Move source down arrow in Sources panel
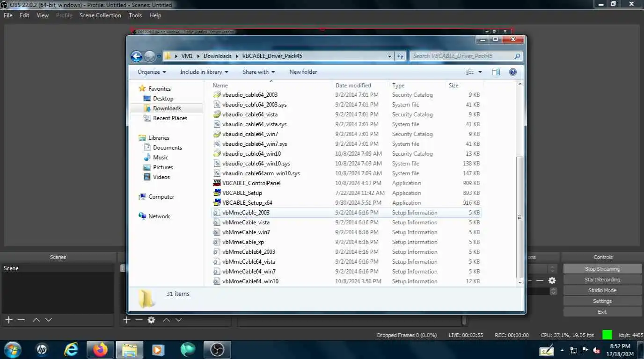Screen dimensions: 644x359 (x=178, y=320)
